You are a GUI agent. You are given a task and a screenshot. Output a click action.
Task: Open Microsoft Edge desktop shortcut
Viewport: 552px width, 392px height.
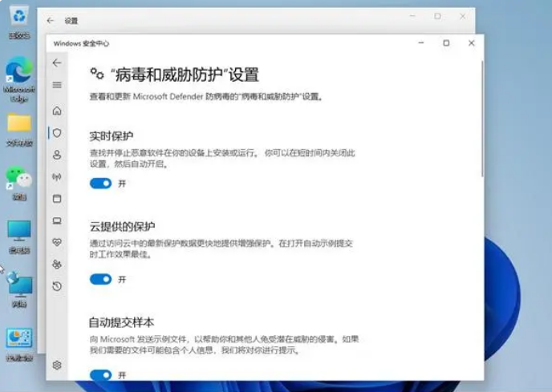click(19, 79)
